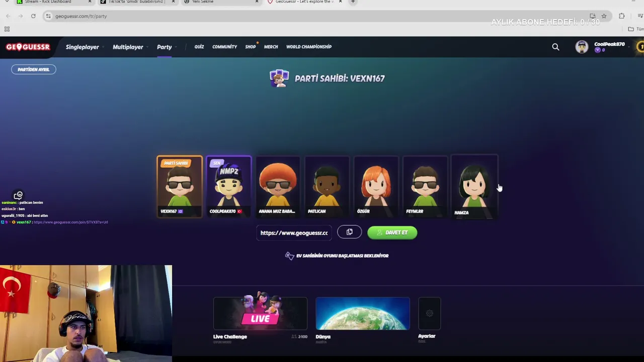
Task: Select VEXN167 player card
Action: pos(180,187)
